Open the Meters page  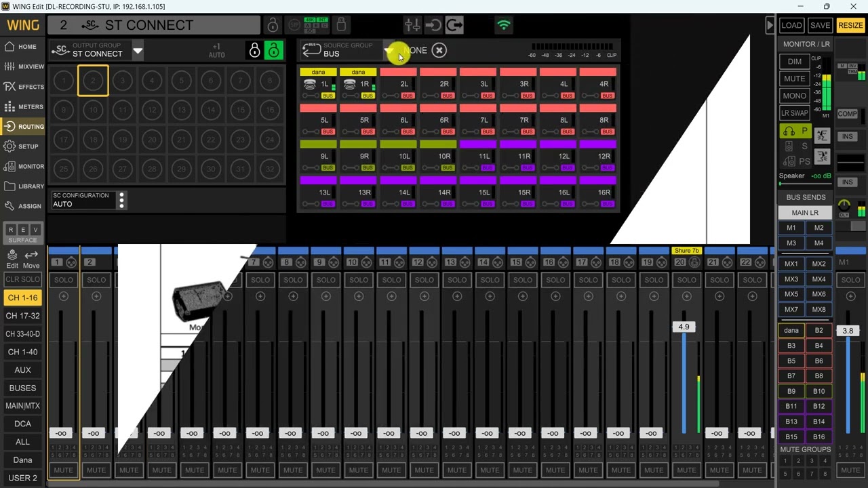click(22, 106)
